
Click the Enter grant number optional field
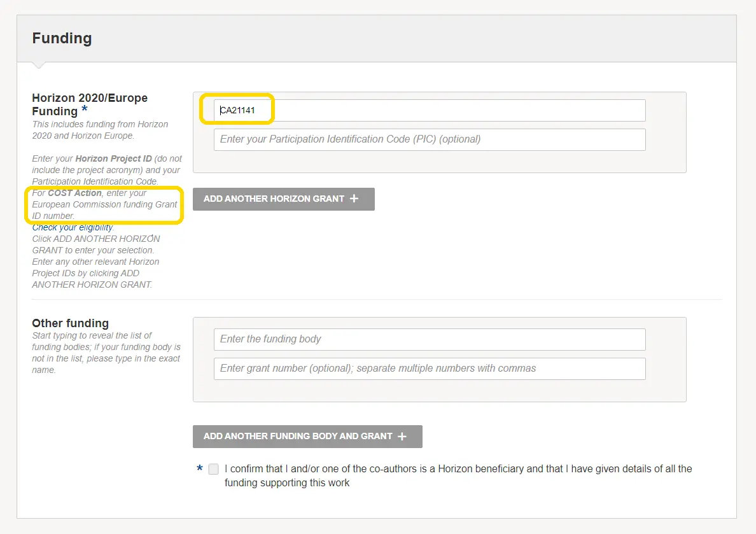(x=428, y=369)
